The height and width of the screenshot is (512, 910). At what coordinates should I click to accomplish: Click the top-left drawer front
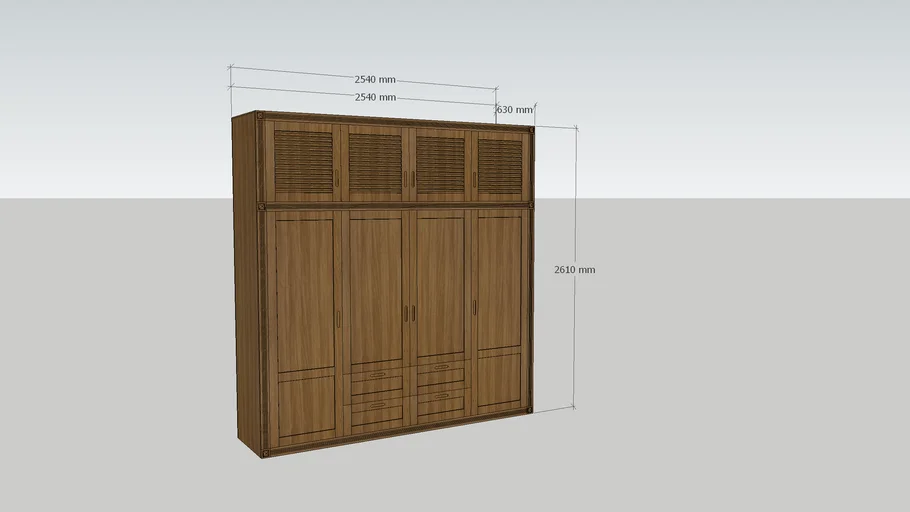376,375
